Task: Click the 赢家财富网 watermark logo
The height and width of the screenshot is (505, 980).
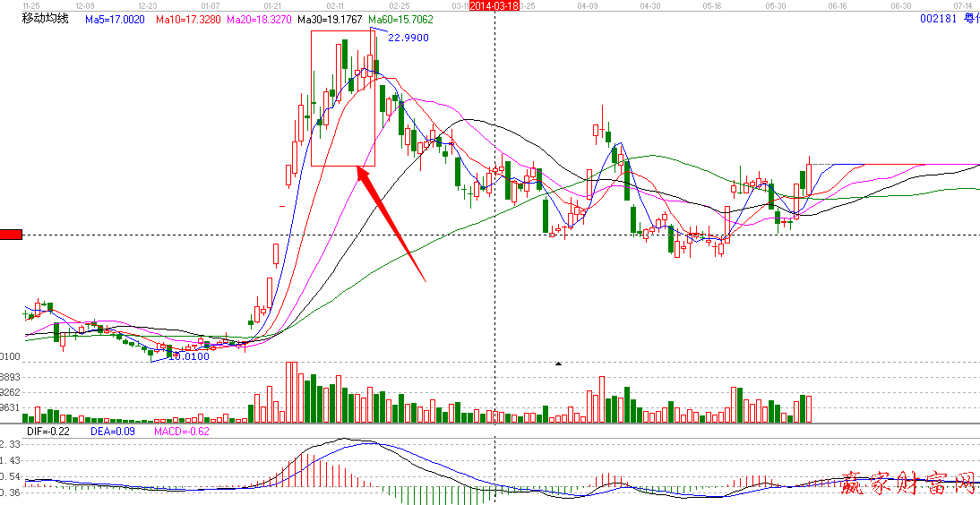Action: [x=907, y=484]
